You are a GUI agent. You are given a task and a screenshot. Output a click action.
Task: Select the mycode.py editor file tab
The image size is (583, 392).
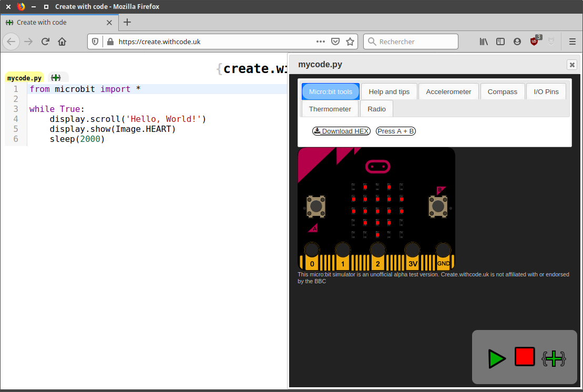pyautogui.click(x=25, y=78)
